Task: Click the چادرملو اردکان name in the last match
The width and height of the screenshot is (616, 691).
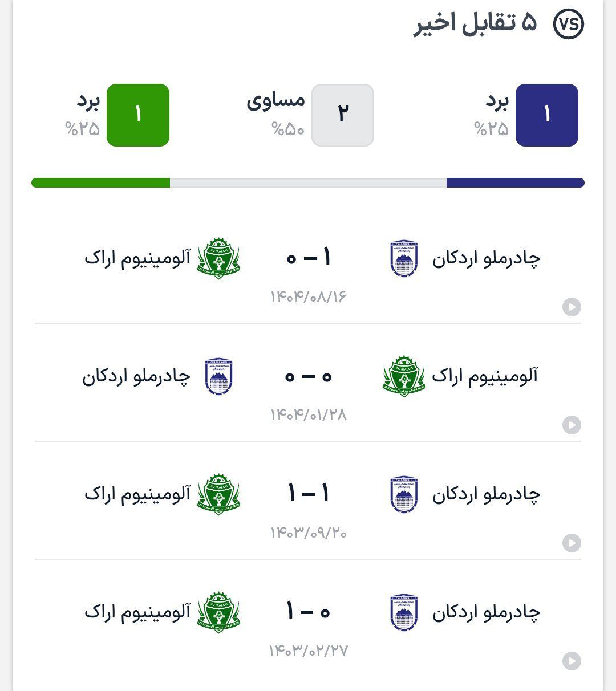Action: pyautogui.click(x=486, y=612)
